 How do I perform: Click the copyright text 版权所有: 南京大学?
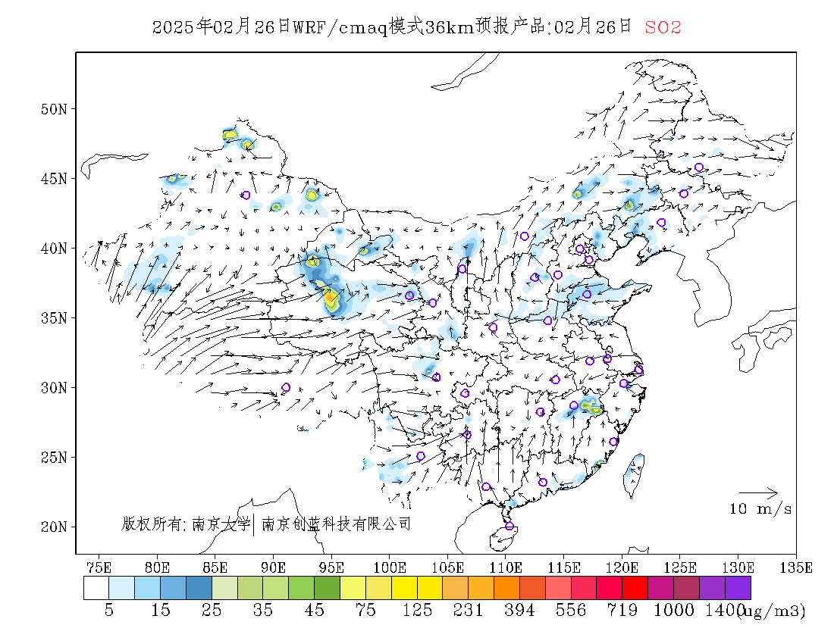pyautogui.click(x=186, y=524)
